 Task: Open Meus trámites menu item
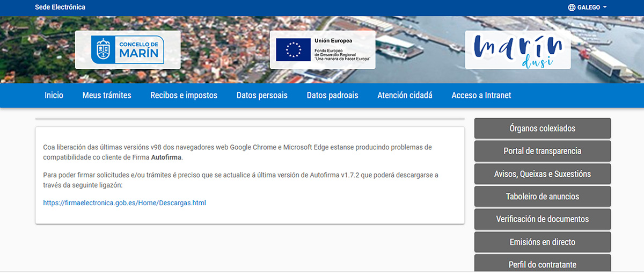(107, 95)
